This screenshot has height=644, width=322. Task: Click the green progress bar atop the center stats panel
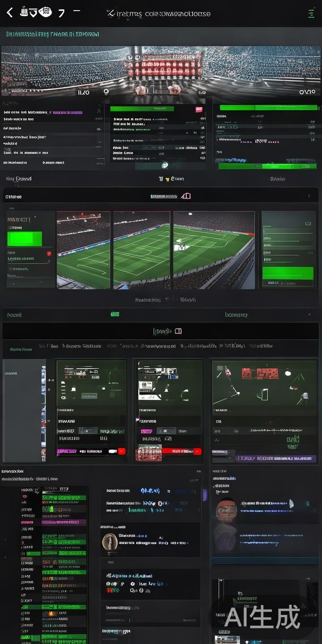(x=142, y=109)
